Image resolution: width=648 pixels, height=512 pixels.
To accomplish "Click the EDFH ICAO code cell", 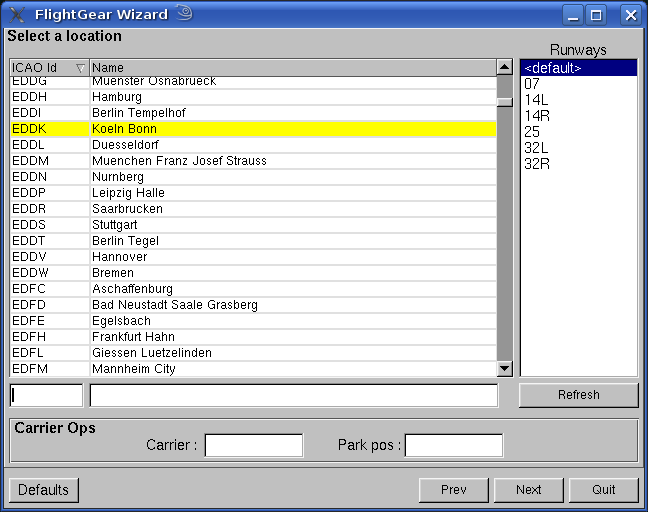I will coord(50,336).
